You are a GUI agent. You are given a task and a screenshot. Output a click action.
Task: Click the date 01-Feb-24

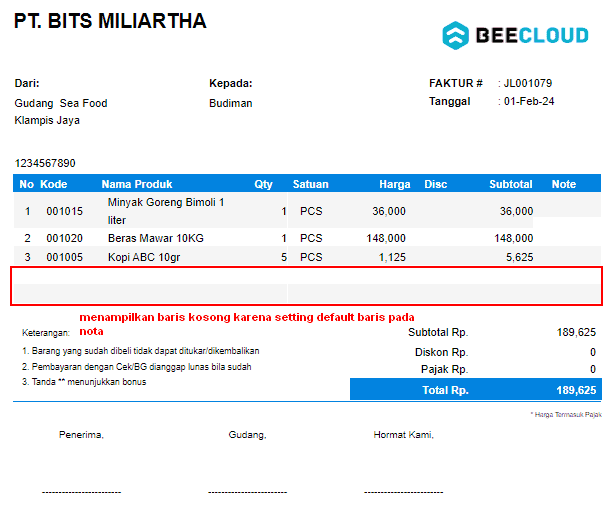click(529, 101)
